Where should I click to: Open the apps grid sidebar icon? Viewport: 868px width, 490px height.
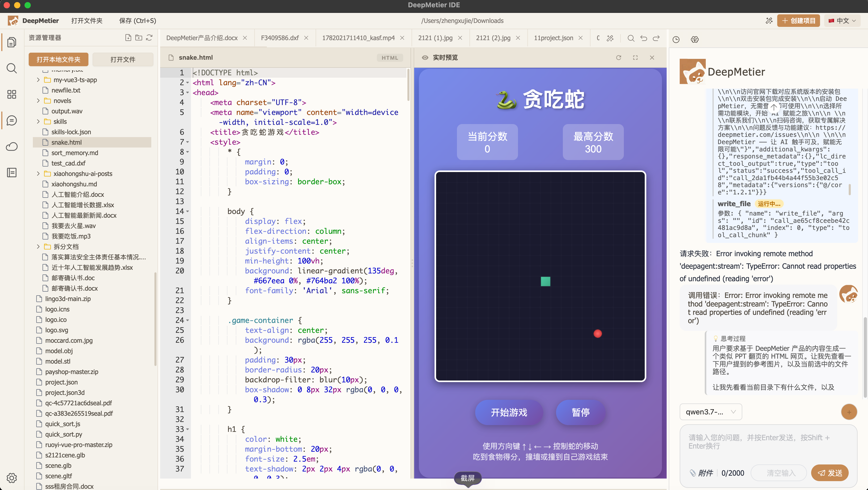click(x=12, y=94)
